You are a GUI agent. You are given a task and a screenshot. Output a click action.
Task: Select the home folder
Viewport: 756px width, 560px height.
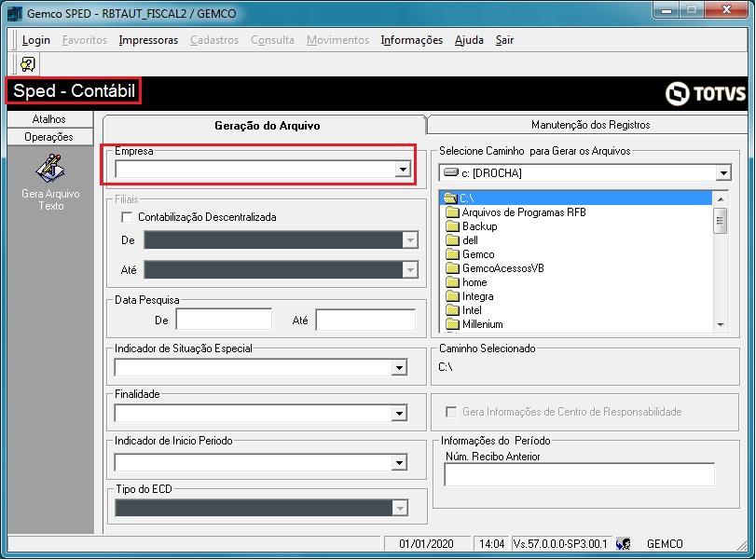[x=466, y=282]
